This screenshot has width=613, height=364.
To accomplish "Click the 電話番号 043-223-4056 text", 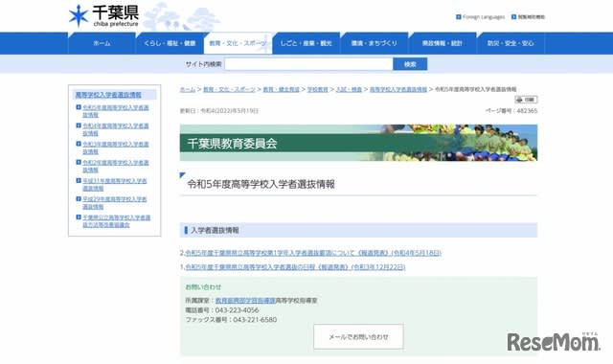I will (222, 310).
